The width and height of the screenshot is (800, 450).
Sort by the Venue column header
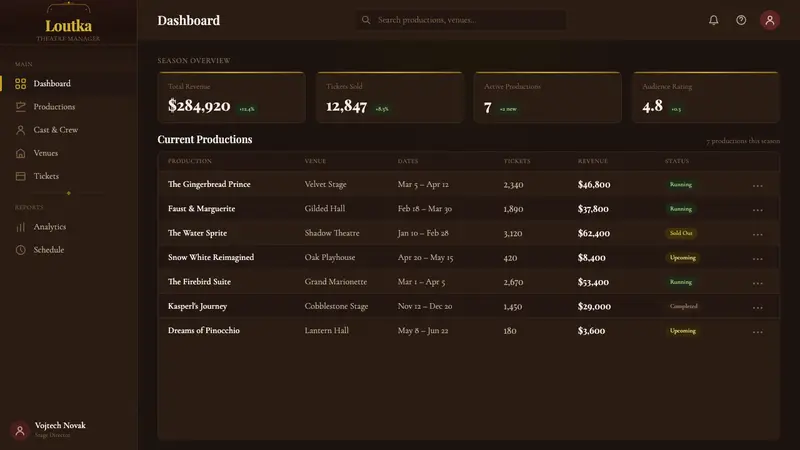315,161
